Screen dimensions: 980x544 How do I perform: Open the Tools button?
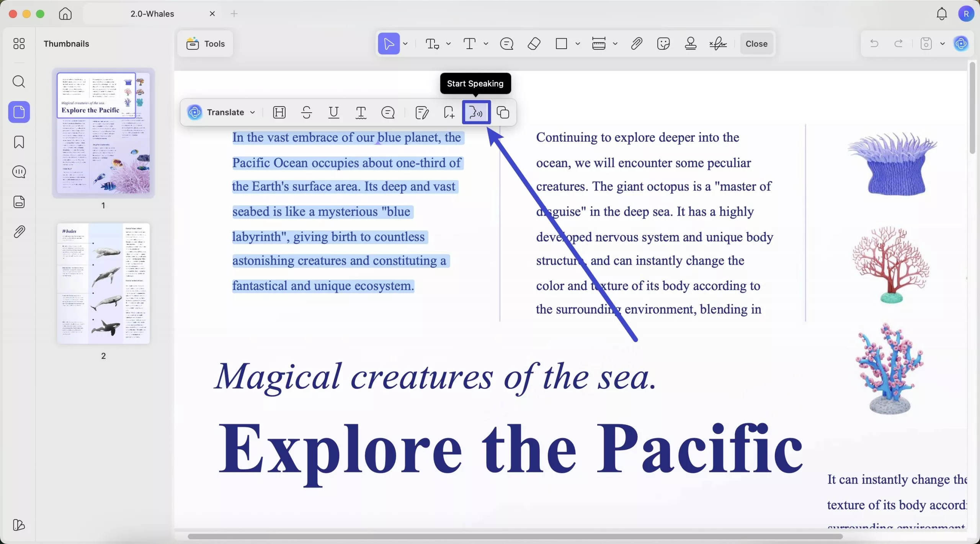click(206, 44)
